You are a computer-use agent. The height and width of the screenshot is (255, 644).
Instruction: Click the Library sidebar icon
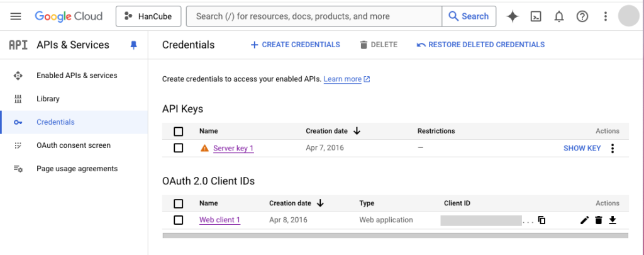pyautogui.click(x=18, y=99)
